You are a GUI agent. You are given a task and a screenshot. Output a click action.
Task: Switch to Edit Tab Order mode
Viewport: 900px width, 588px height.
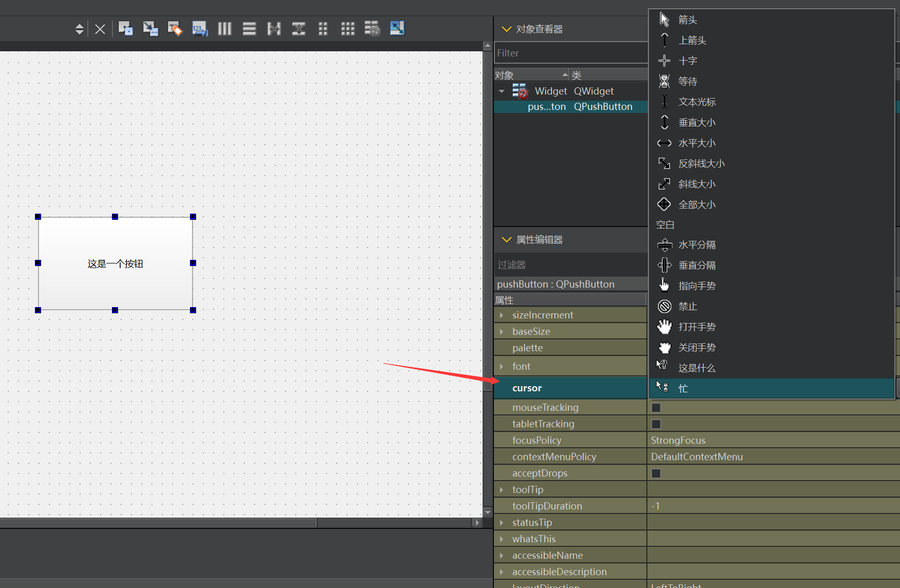pos(200,28)
